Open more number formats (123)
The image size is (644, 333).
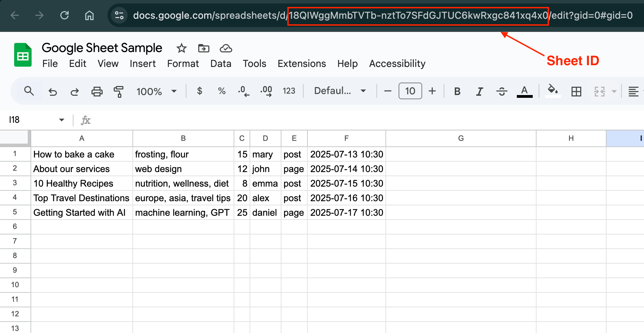(289, 91)
